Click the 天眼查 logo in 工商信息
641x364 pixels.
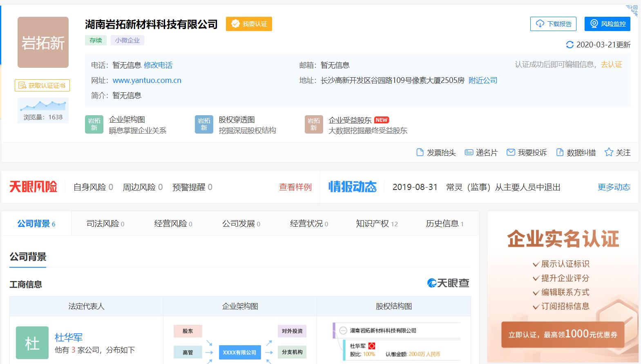tap(448, 283)
